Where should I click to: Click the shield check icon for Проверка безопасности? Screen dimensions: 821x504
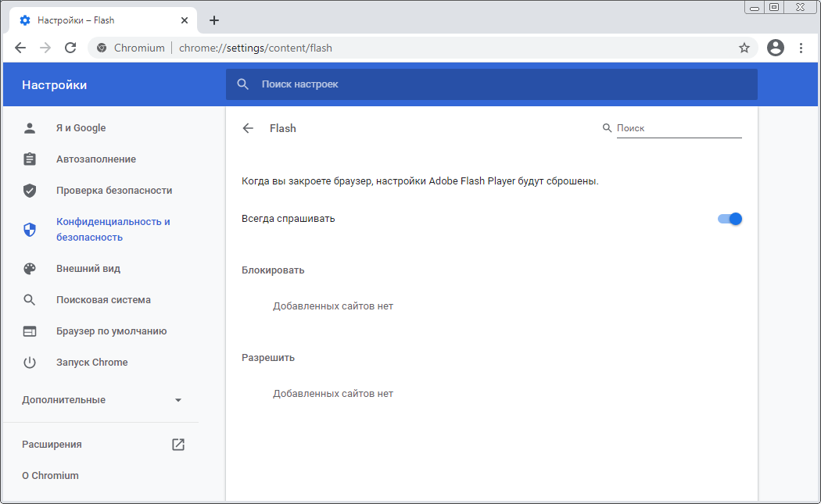pyautogui.click(x=30, y=191)
